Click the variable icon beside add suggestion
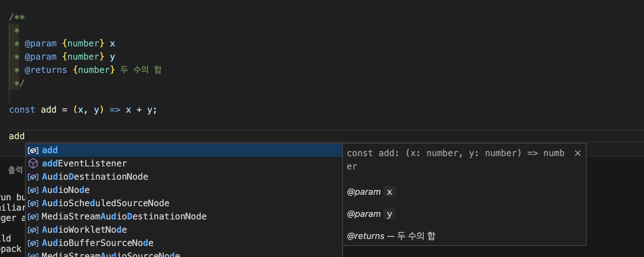Viewport: 644px width, 257px height. point(33,150)
